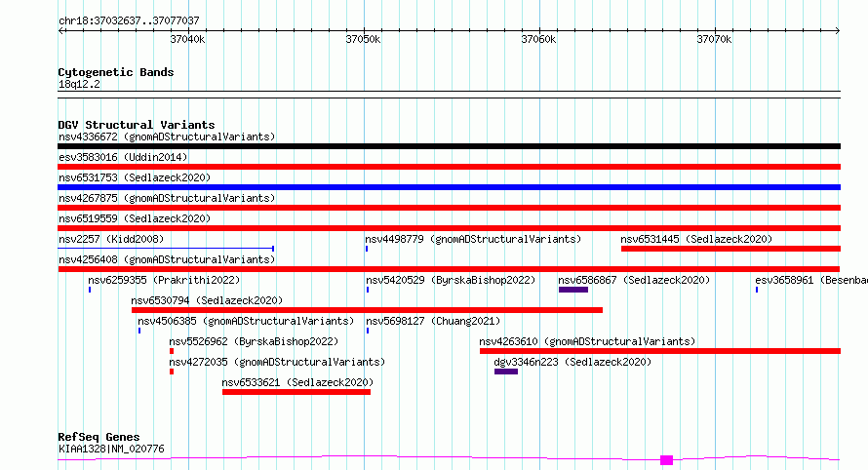Open nsv5420529 (ByrskaBishop2022) label
868x470 pixels.
click(x=451, y=280)
